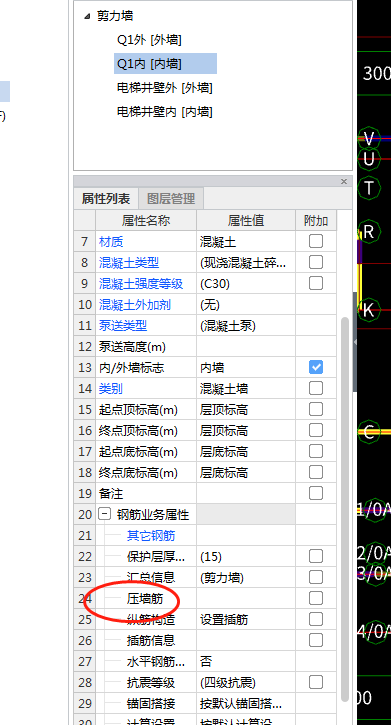
Task: Toggle 附加 checkbox for 终点底标高 row
Action: [316, 472]
